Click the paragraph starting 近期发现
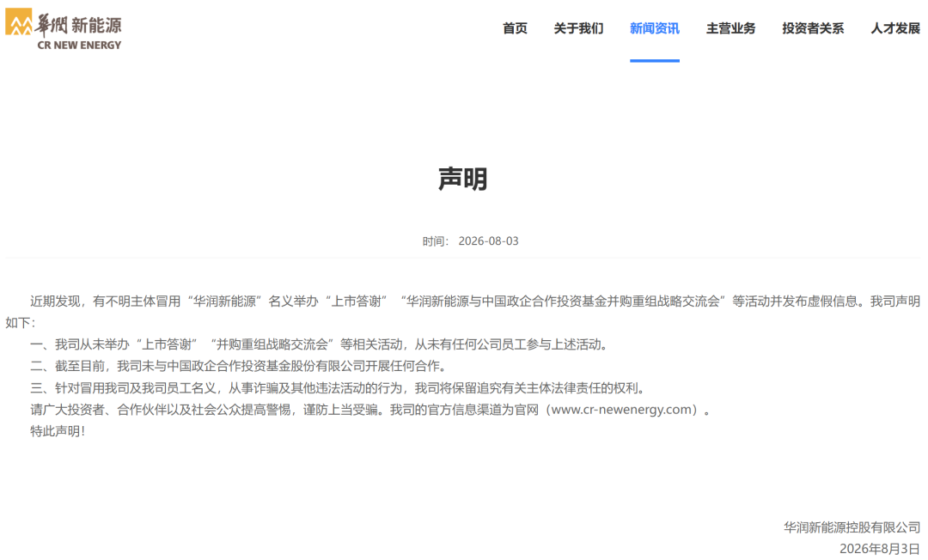Screen dimensions: 928x560 463,312
